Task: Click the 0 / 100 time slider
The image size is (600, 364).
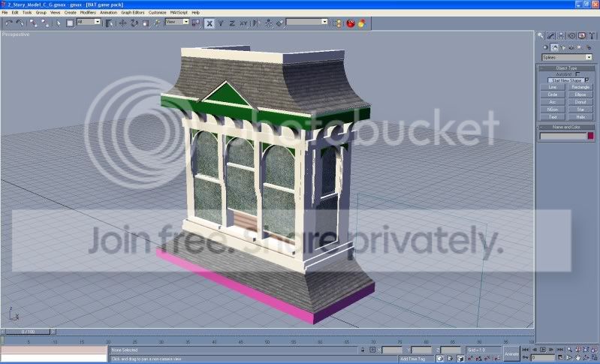Action: (28, 332)
